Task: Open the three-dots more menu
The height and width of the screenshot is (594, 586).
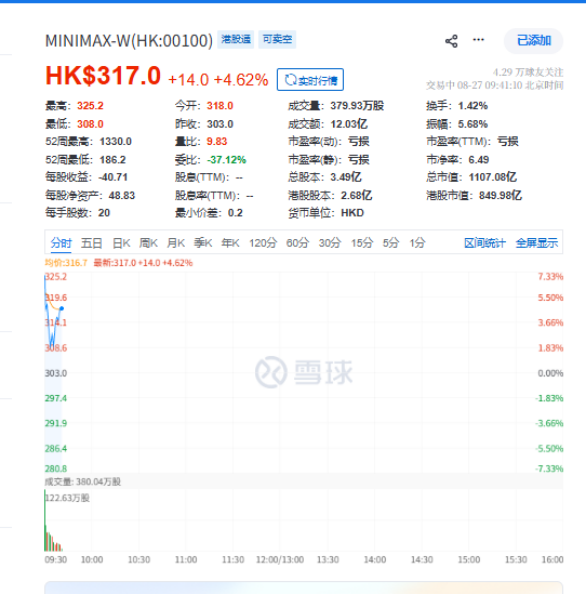Action: (x=478, y=40)
